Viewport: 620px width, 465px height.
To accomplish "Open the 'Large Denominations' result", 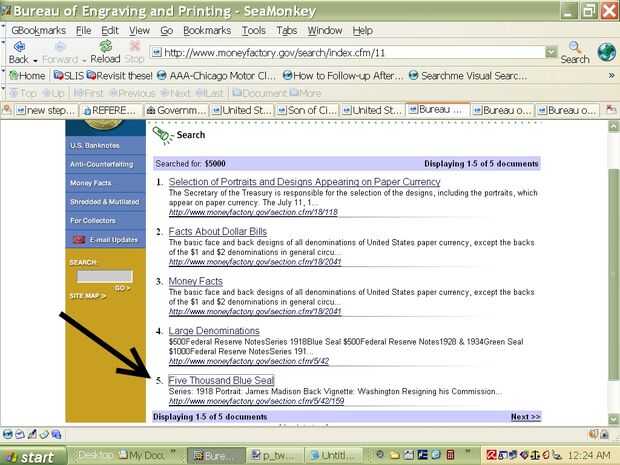I will [214, 331].
